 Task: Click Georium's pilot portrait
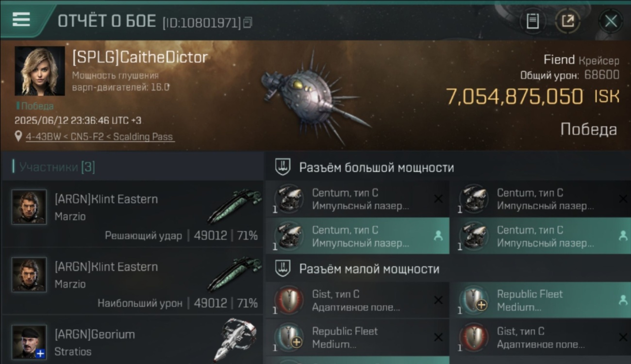29,343
